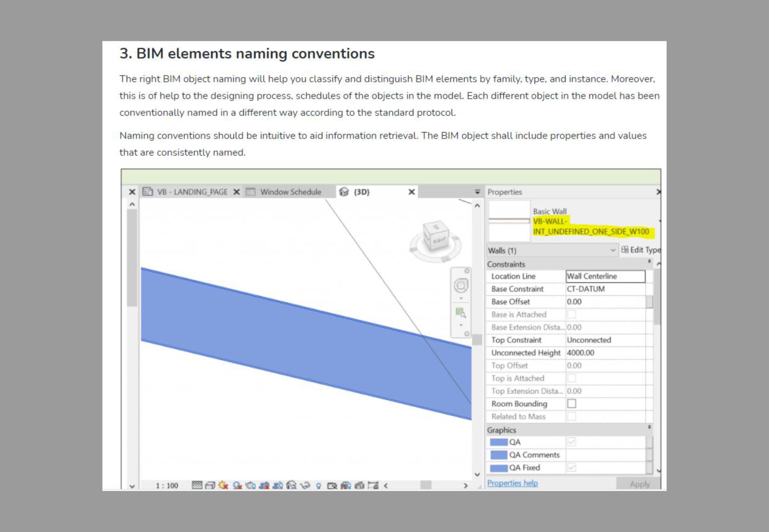Open the Walls (1) filter dropdown
Screen dimensions: 769x532
pyautogui.click(x=613, y=250)
